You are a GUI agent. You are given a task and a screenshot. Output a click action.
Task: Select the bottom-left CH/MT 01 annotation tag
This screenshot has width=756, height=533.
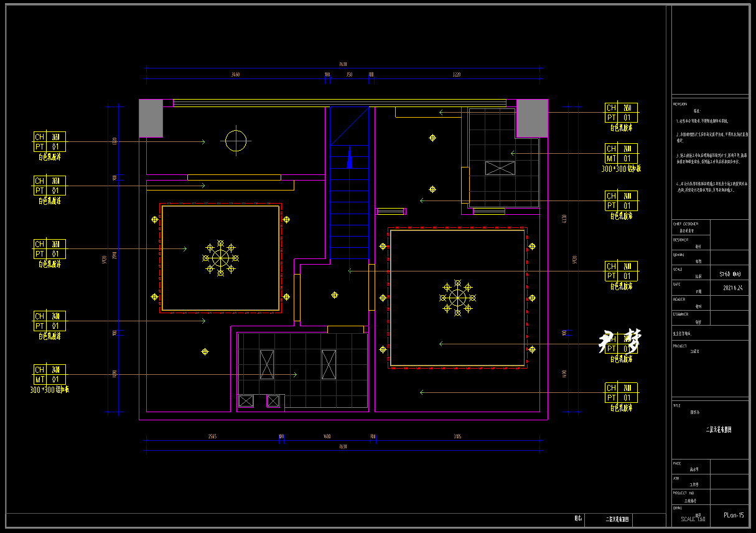[49, 374]
